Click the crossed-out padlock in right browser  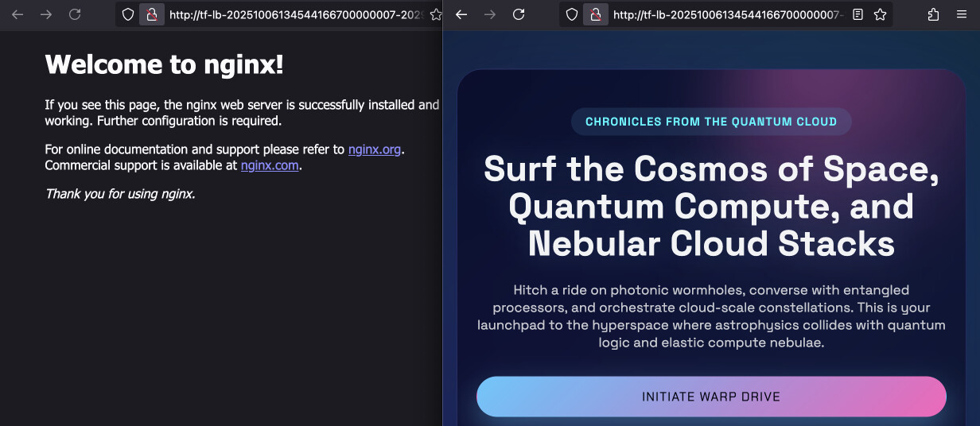(593, 14)
